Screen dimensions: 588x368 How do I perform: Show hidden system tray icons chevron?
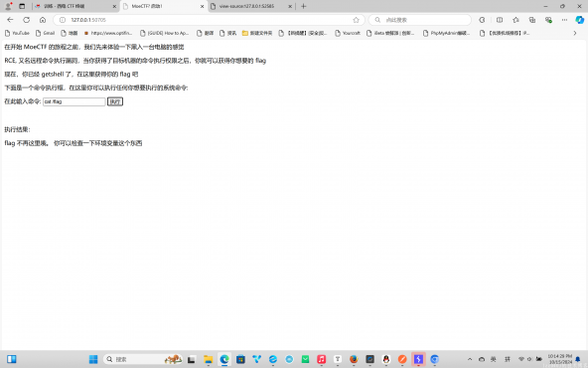(x=470, y=359)
